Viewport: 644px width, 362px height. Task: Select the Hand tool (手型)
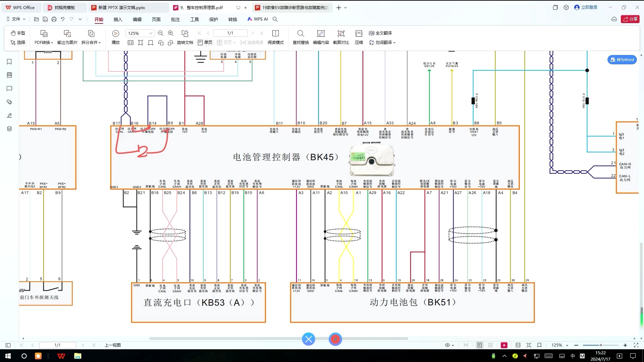tap(18, 33)
